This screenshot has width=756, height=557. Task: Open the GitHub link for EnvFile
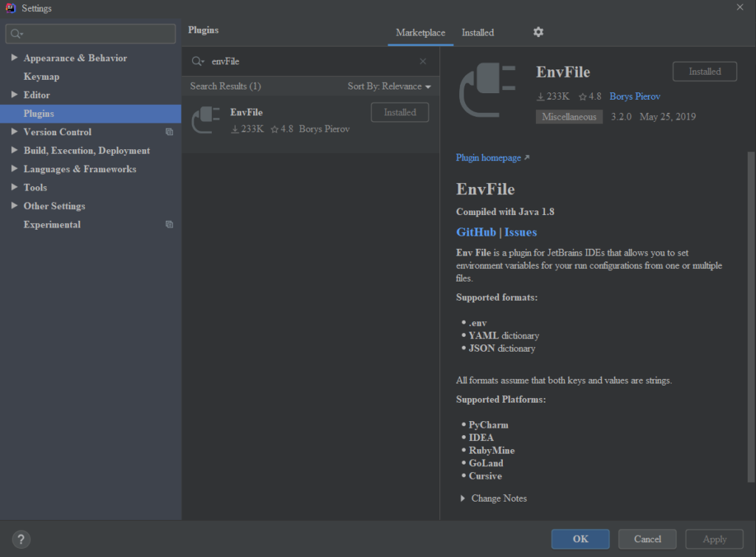pos(475,231)
